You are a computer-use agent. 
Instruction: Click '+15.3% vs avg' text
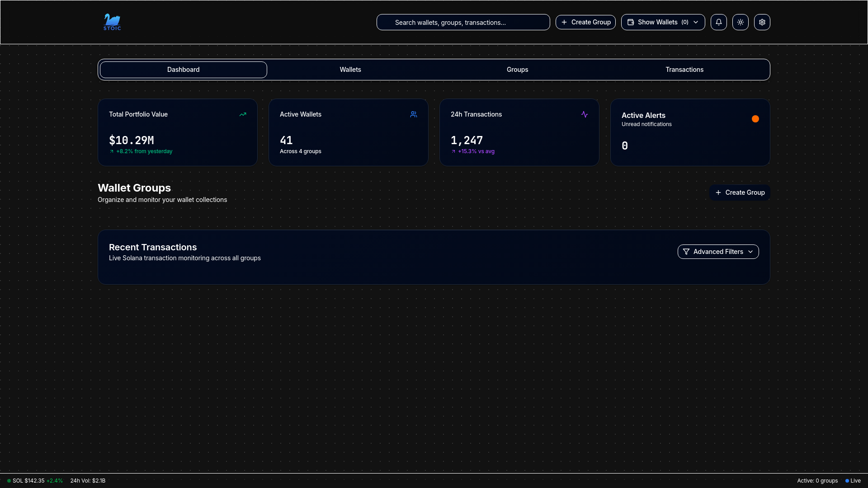point(476,151)
